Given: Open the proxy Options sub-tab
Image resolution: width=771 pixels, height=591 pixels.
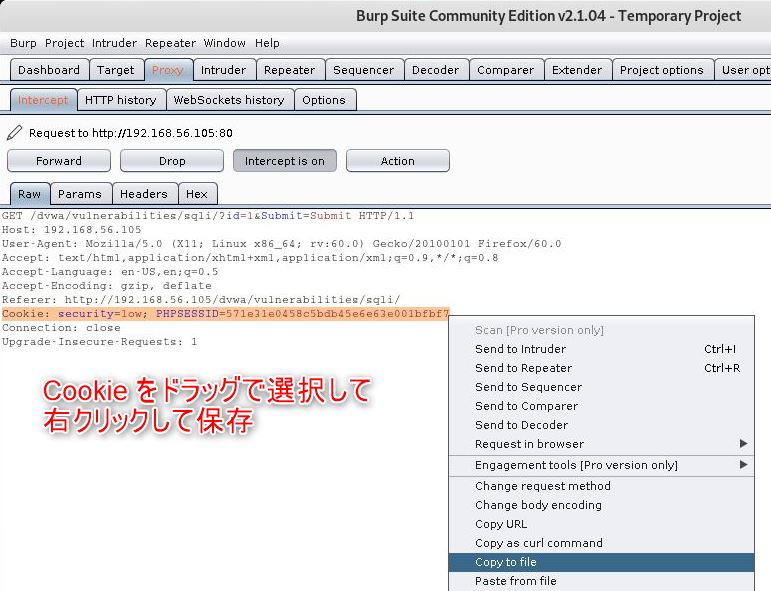Looking at the screenshot, I should coord(324,100).
